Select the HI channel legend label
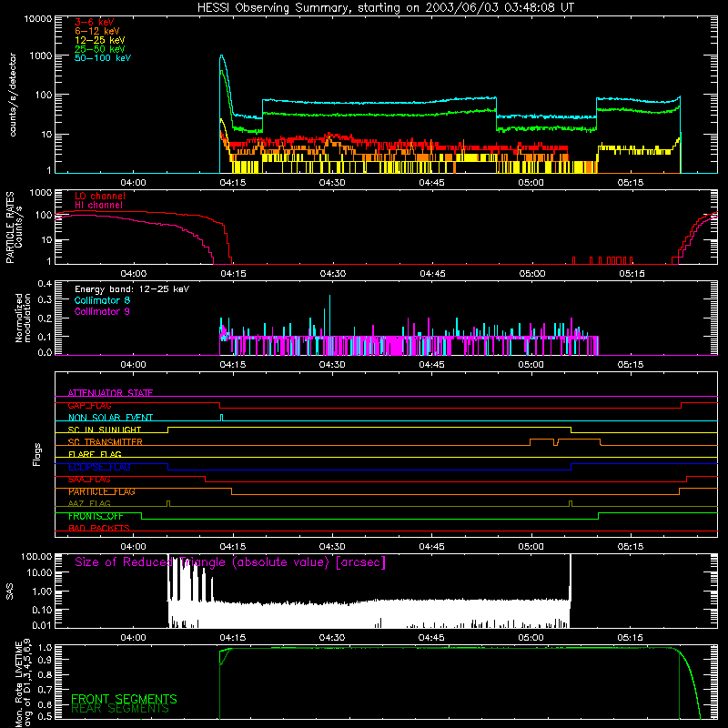The width and height of the screenshot is (728, 728). 98,206
